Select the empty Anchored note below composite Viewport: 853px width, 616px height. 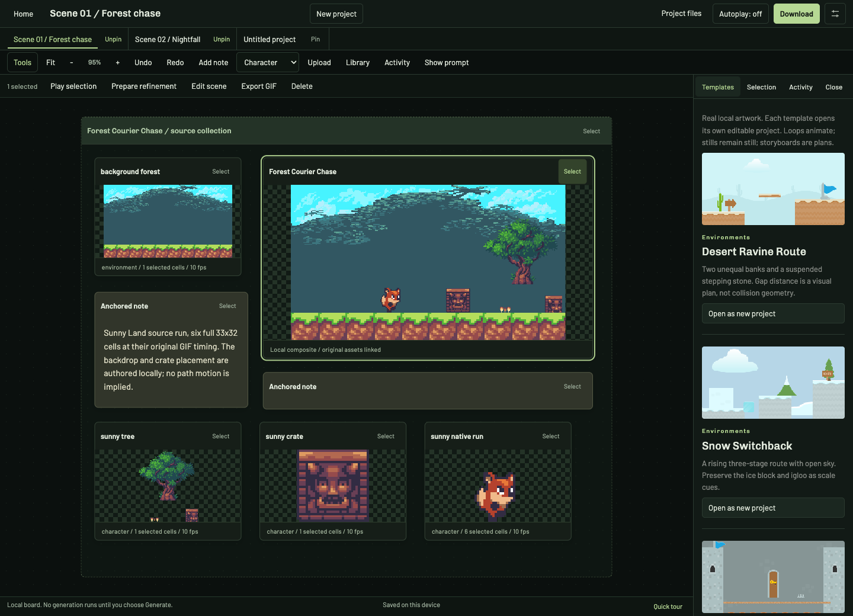(x=572, y=386)
